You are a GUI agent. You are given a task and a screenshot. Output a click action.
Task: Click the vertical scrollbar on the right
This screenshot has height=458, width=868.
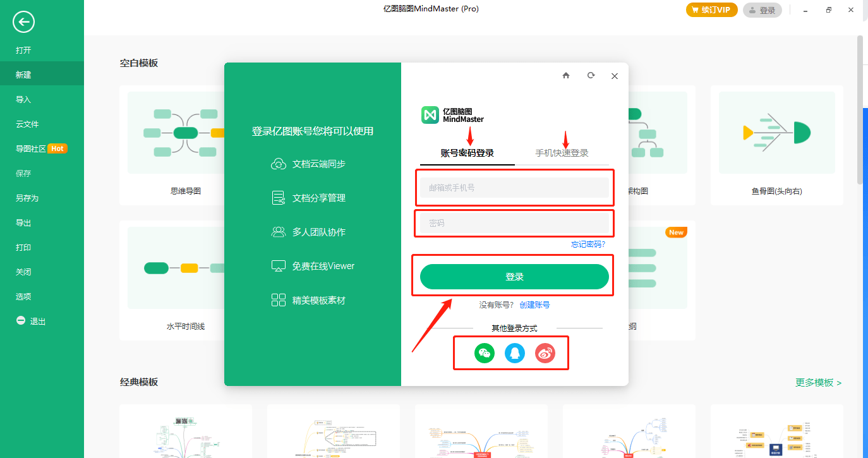click(860, 110)
